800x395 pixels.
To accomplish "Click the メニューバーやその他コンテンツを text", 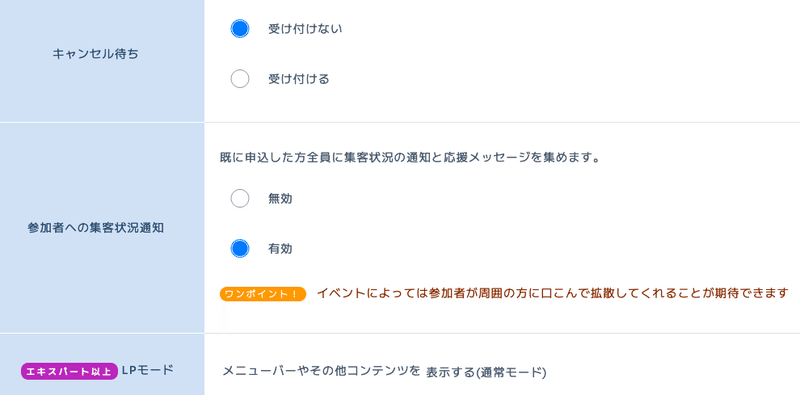I will coord(321,372).
